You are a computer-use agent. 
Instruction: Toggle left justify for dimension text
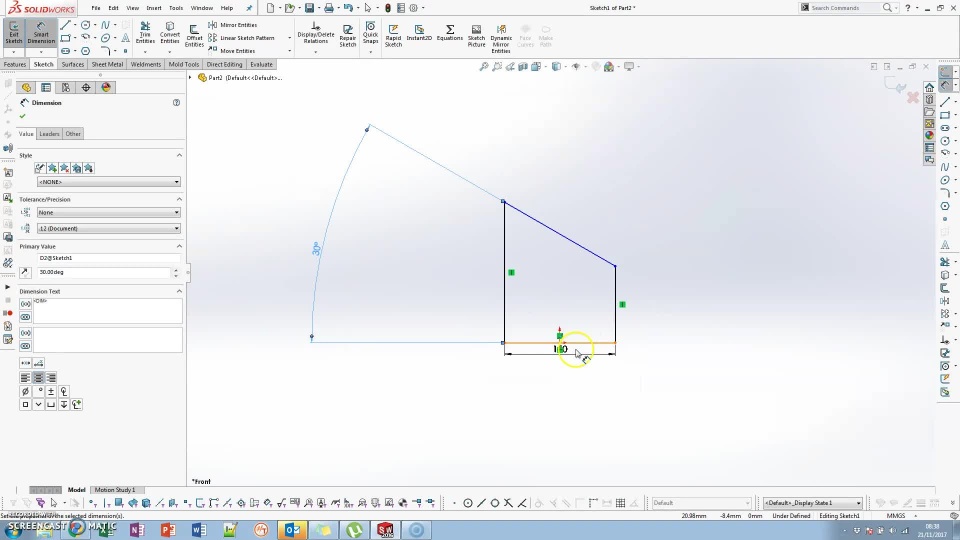[25, 378]
